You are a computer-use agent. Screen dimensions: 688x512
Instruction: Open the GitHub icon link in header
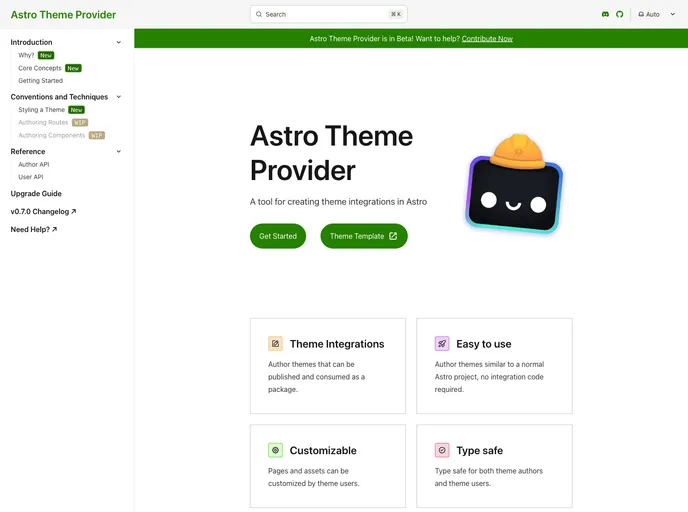(x=620, y=14)
